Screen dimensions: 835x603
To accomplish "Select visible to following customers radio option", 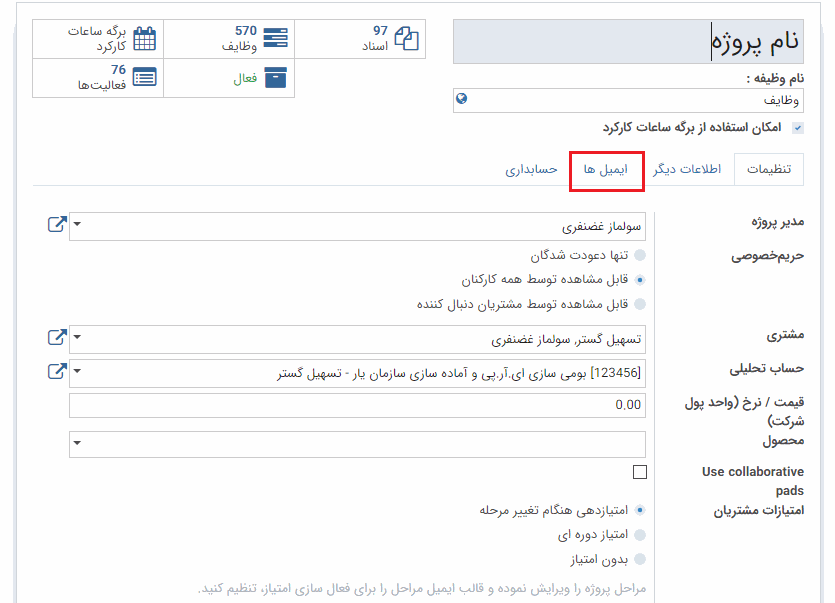I will pyautogui.click(x=640, y=304).
